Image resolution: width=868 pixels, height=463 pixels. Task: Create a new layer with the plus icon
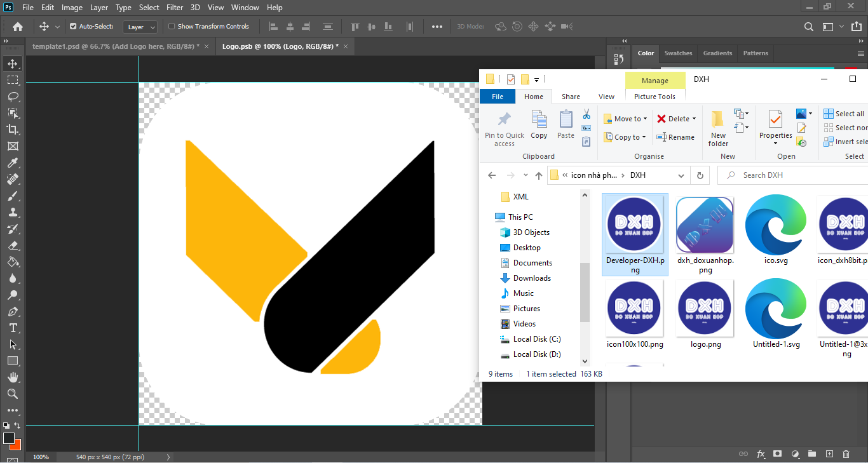[829, 454]
